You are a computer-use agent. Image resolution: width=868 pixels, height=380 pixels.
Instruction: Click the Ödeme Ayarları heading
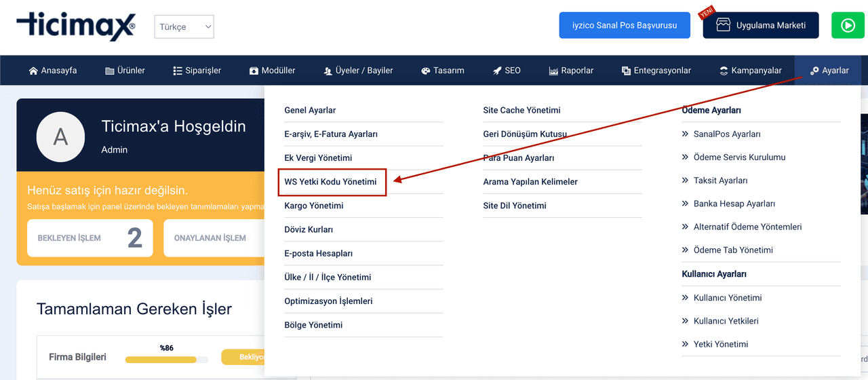711,110
